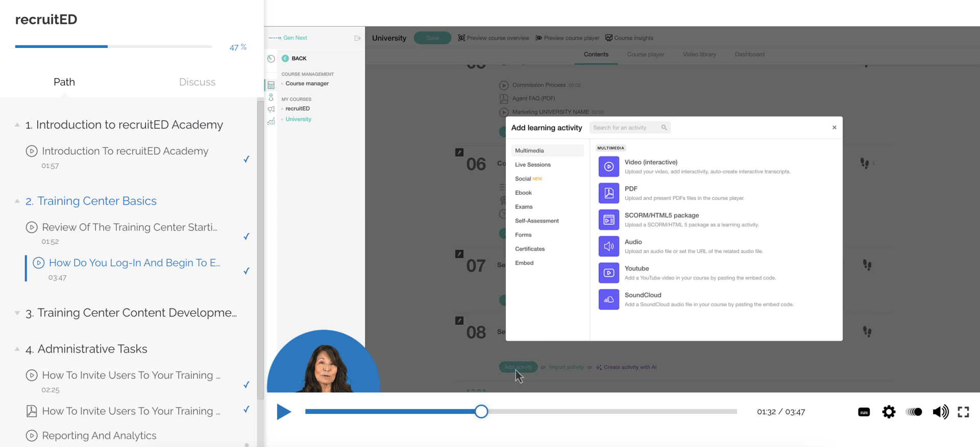Play the course video

pyautogui.click(x=284, y=411)
